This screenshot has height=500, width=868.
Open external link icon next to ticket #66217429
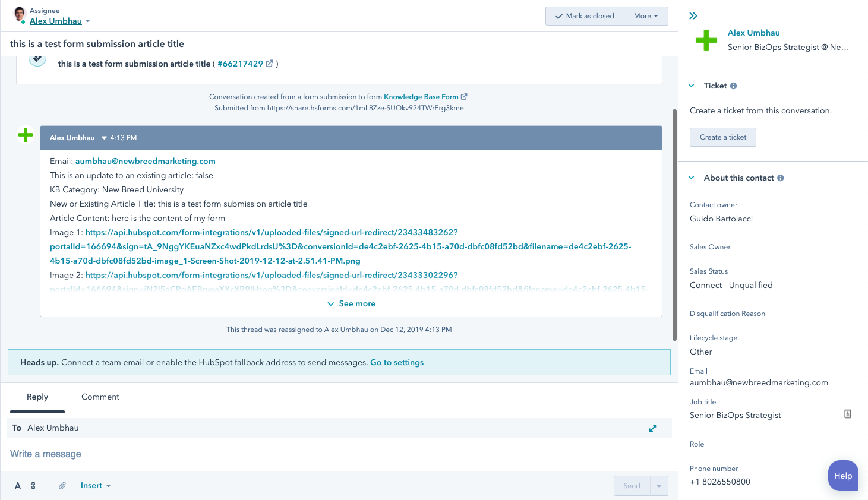270,64
